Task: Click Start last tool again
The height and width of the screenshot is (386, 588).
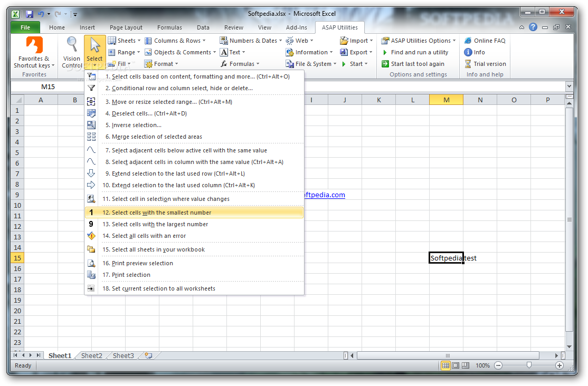Action: [x=413, y=64]
